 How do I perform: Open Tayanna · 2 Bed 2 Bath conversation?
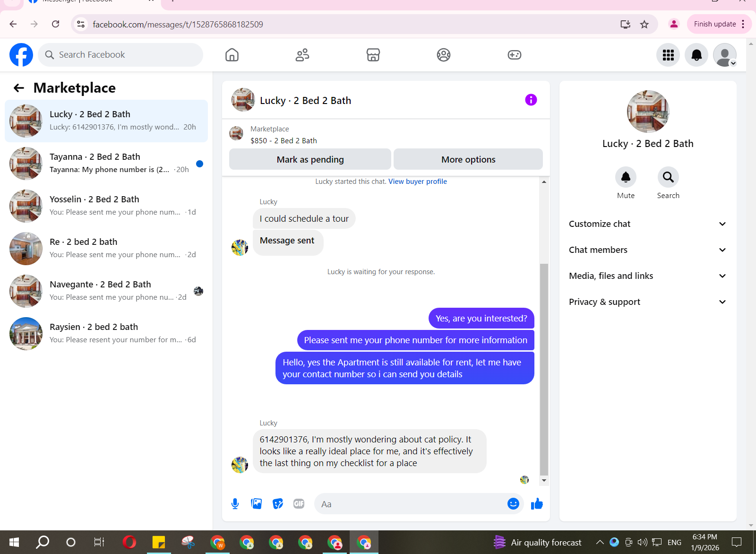point(106,164)
